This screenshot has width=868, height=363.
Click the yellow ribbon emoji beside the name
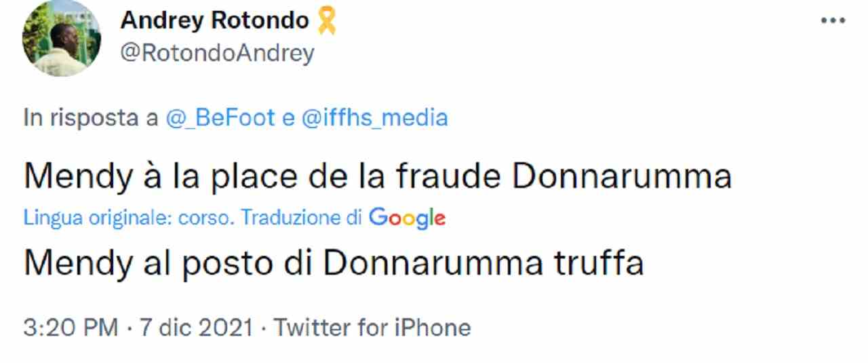click(x=325, y=21)
